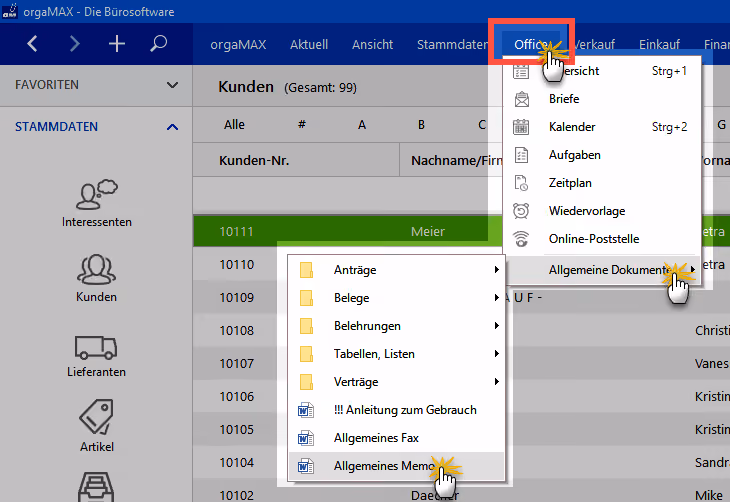Expand the FAVORITEN section

(172, 85)
